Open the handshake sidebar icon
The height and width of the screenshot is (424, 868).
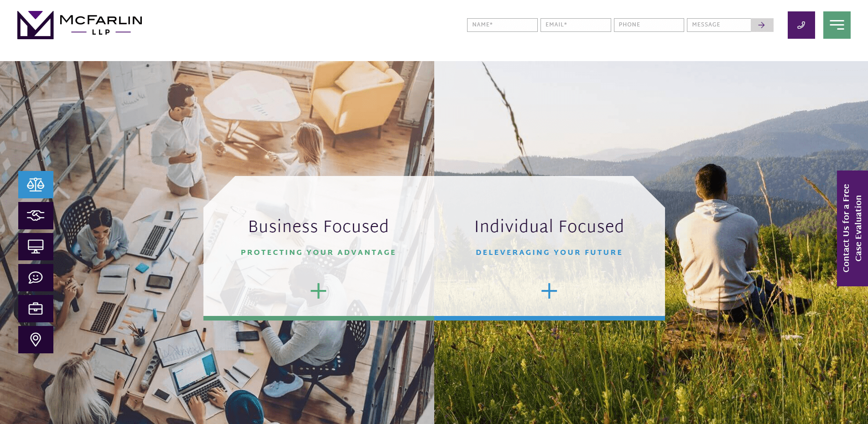tap(36, 216)
